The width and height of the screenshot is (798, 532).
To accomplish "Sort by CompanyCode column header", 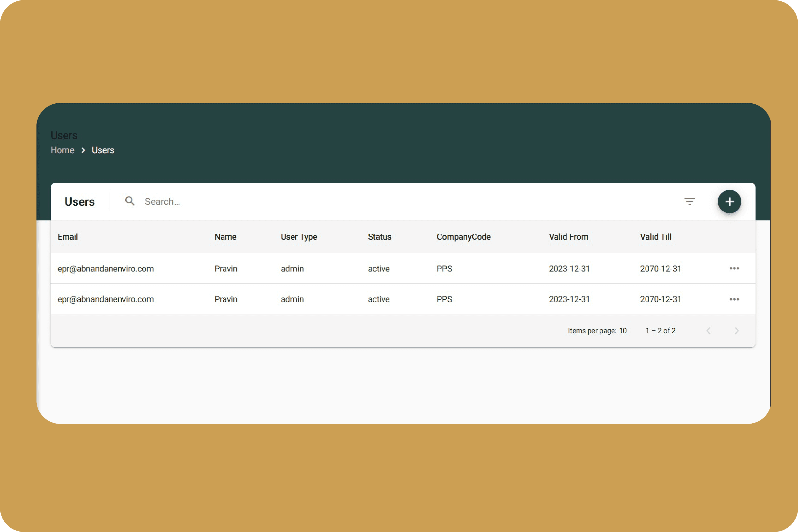I will click(464, 237).
